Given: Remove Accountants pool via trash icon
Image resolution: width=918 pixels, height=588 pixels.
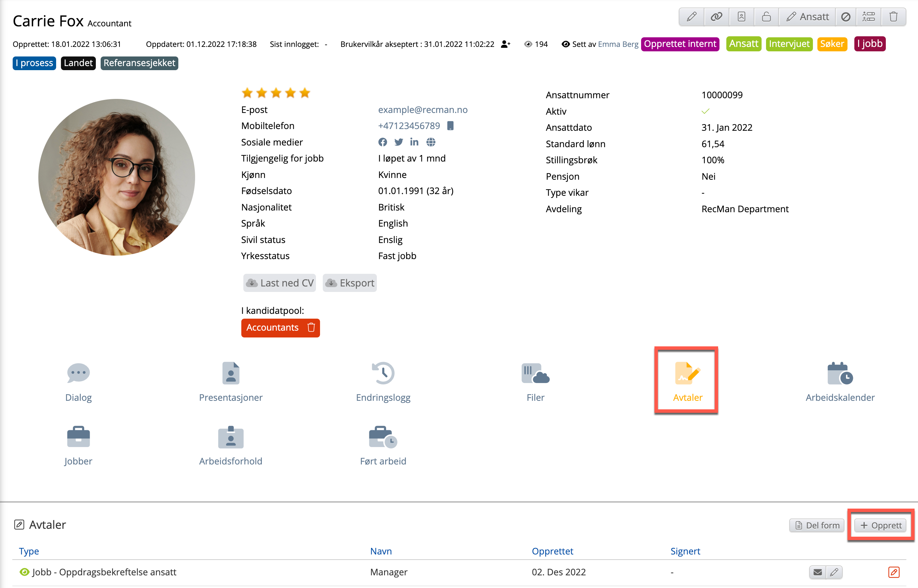Looking at the screenshot, I should pyautogui.click(x=311, y=328).
